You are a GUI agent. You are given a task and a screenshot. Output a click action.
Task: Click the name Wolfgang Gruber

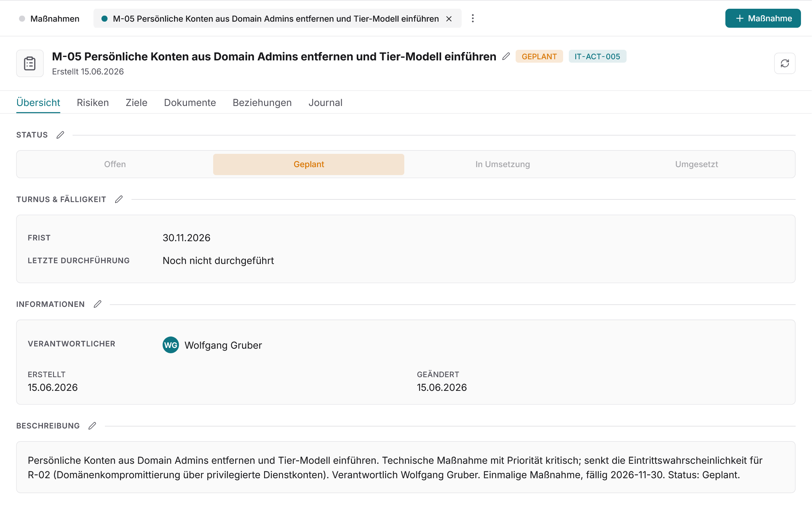tap(223, 345)
